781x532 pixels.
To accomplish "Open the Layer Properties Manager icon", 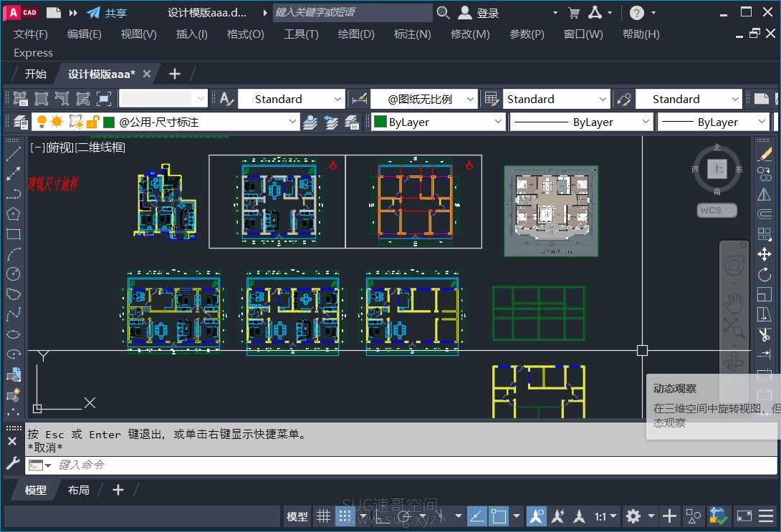I will pos(21,122).
